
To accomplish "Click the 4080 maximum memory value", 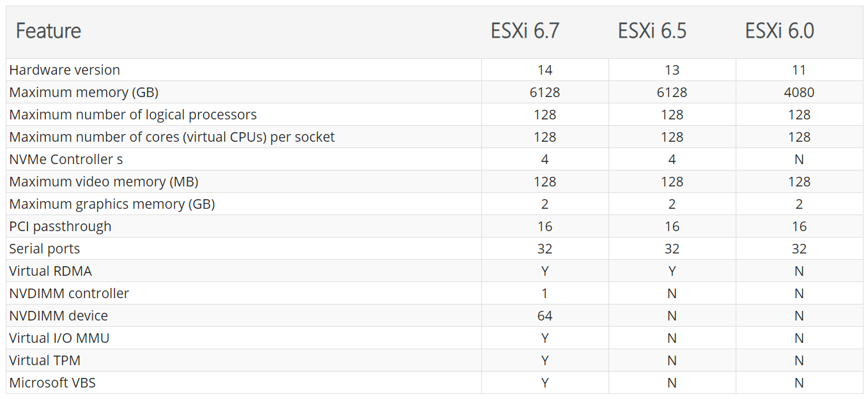I will tap(799, 93).
